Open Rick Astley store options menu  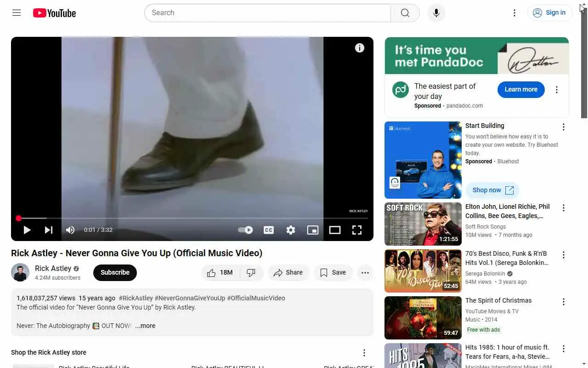(364, 353)
